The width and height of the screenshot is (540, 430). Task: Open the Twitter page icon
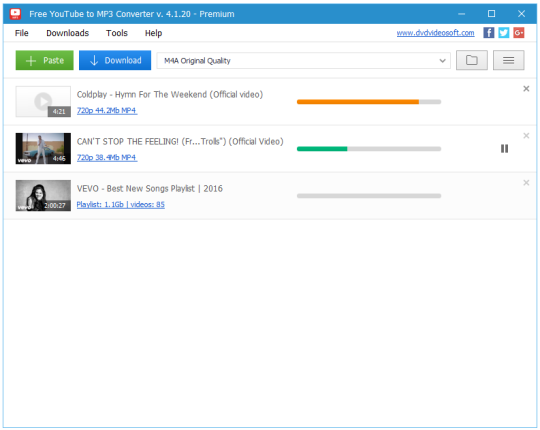pos(503,33)
